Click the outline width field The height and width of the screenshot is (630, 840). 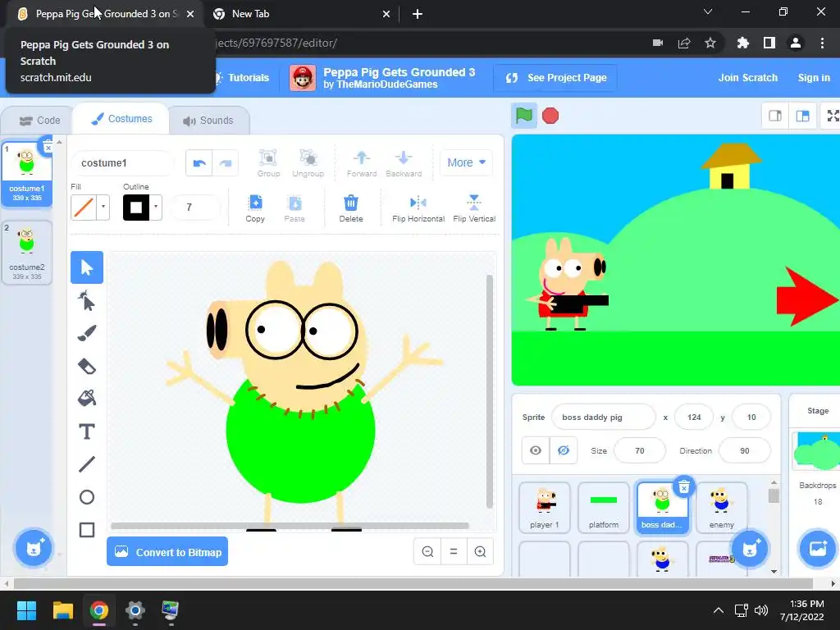pyautogui.click(x=195, y=207)
